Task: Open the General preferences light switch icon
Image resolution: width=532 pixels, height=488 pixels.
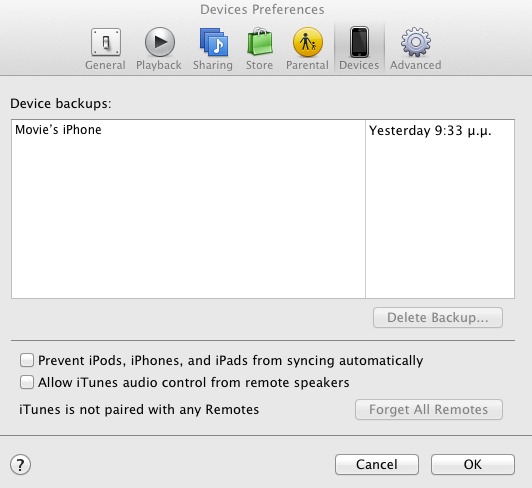Action: pyautogui.click(x=106, y=42)
